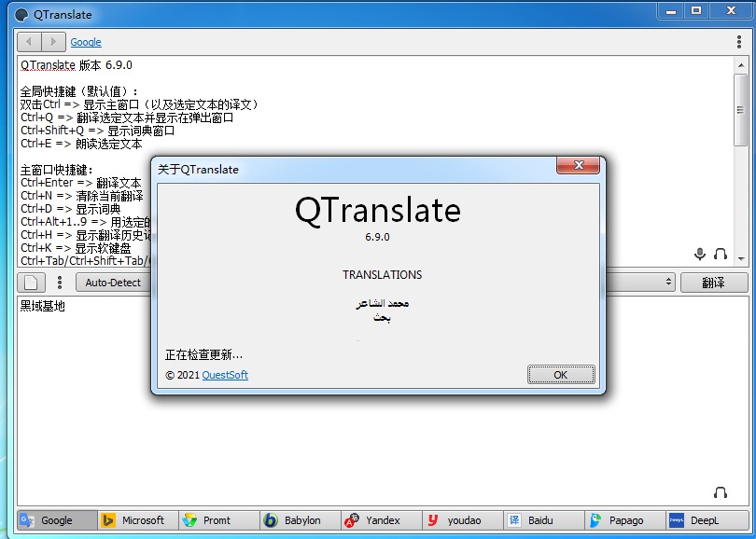Select the Babylon service tab

(x=301, y=520)
